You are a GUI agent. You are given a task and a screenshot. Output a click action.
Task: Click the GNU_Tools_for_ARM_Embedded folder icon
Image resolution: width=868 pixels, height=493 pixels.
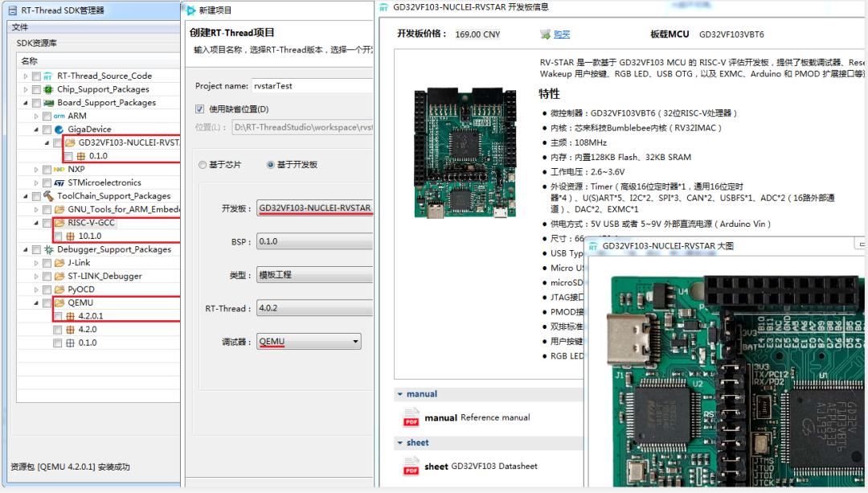[x=59, y=209]
